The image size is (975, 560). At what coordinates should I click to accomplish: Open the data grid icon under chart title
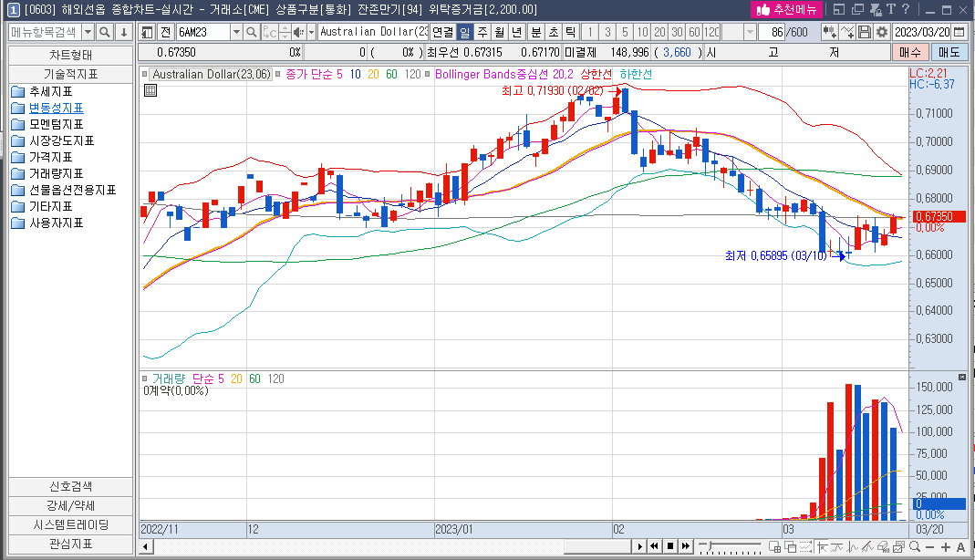[150, 90]
